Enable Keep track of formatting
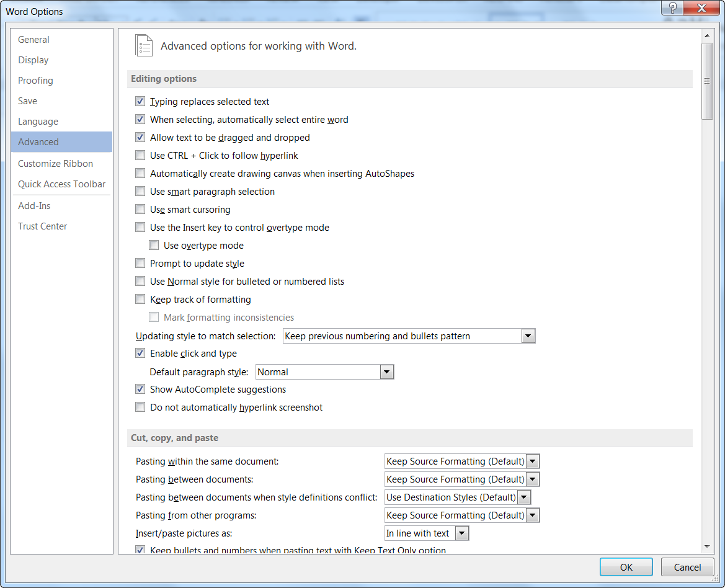The height and width of the screenshot is (588, 725). click(x=140, y=300)
